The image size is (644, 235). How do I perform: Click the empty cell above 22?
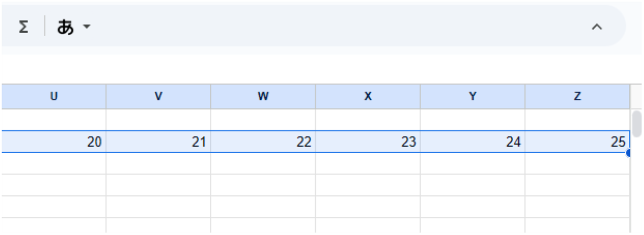(x=263, y=120)
